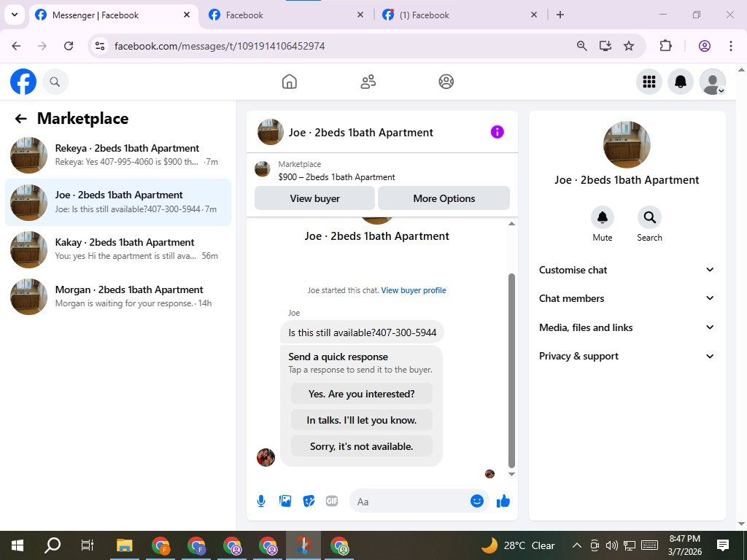
Task: Go back from Marketplace chats list
Action: coord(20,119)
